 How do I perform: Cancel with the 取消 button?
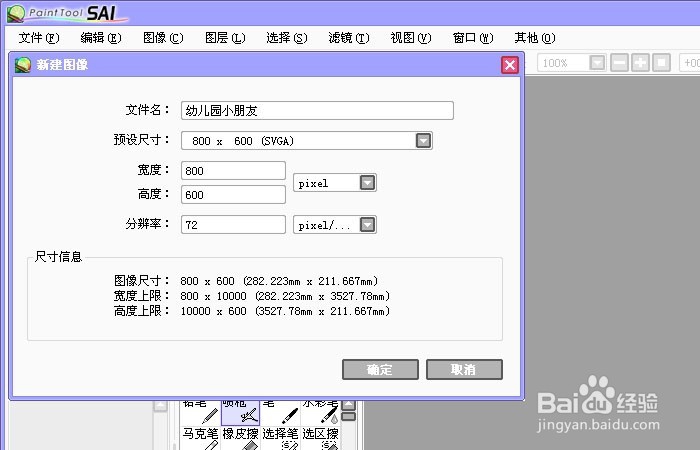464,370
